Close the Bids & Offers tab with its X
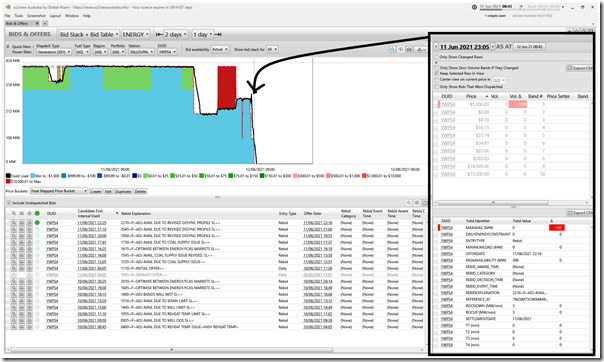 37,23
